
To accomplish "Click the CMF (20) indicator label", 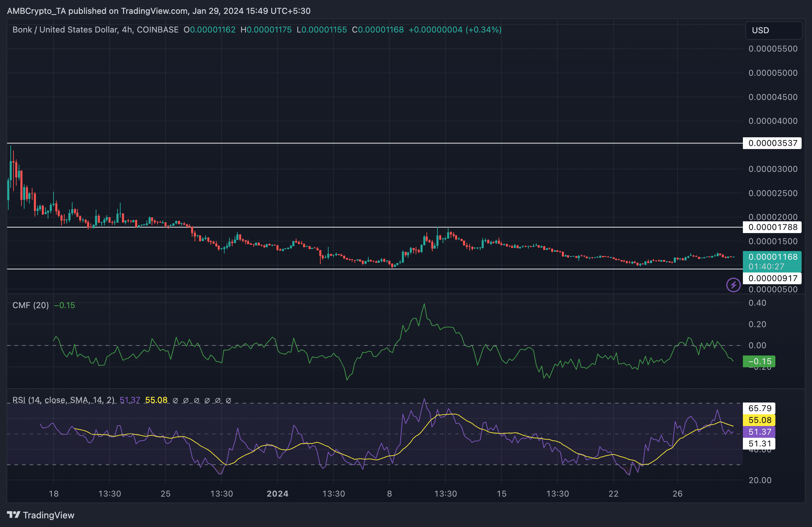I will click(30, 305).
